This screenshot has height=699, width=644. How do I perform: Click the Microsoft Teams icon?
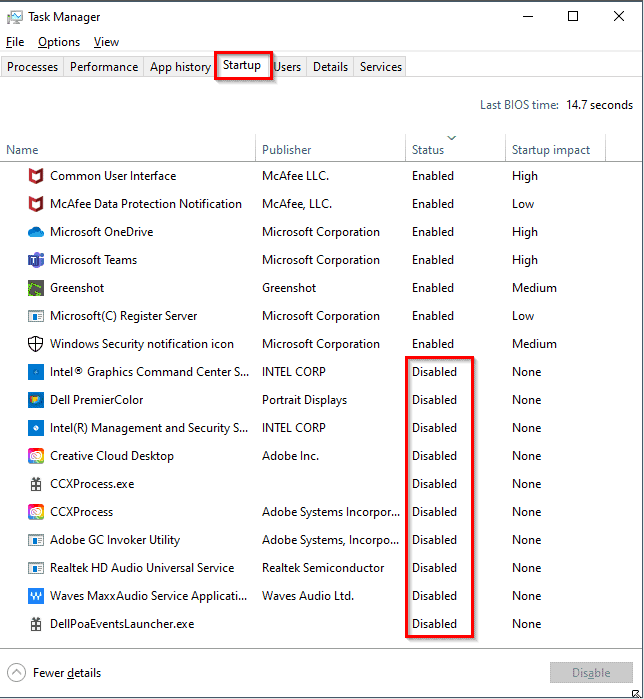(x=36, y=260)
